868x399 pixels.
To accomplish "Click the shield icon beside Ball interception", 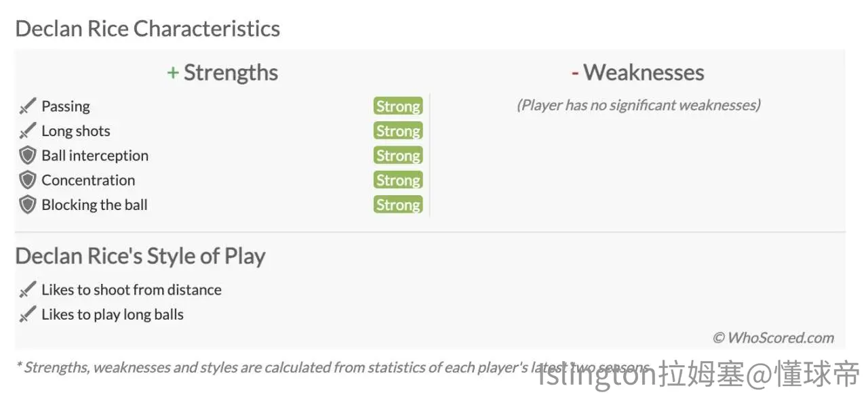I will point(27,156).
